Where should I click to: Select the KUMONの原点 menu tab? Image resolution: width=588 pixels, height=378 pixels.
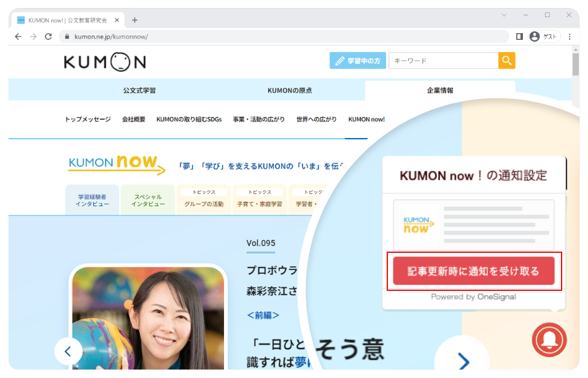(x=290, y=90)
